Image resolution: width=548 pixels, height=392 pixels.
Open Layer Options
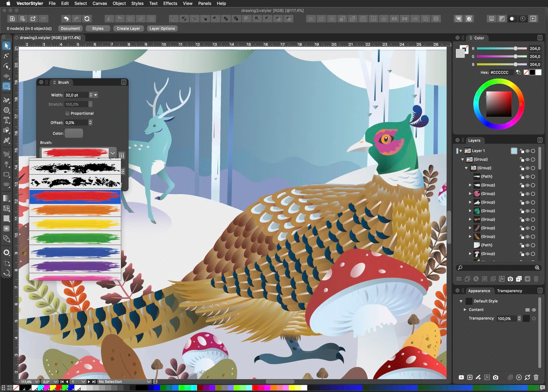pyautogui.click(x=162, y=28)
